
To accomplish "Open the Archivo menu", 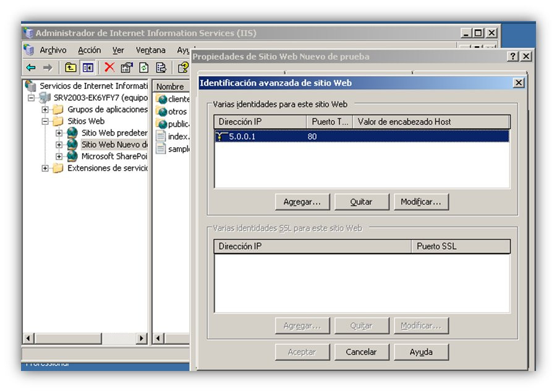I will [53, 50].
